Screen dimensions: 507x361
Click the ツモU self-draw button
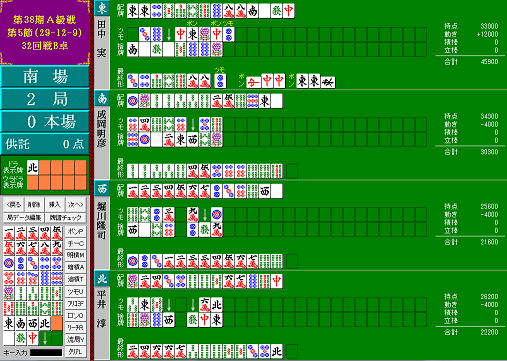(x=76, y=292)
